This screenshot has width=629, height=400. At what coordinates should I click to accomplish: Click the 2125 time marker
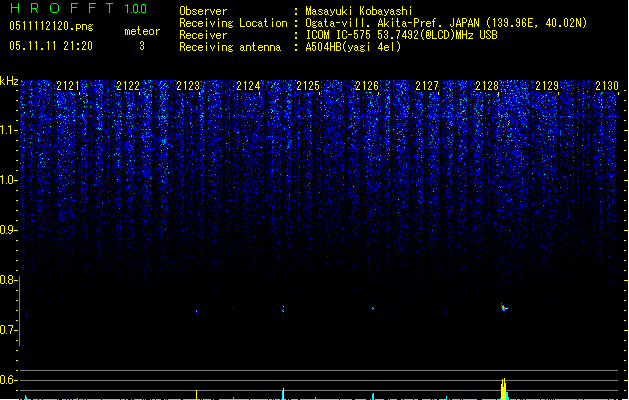coord(308,86)
